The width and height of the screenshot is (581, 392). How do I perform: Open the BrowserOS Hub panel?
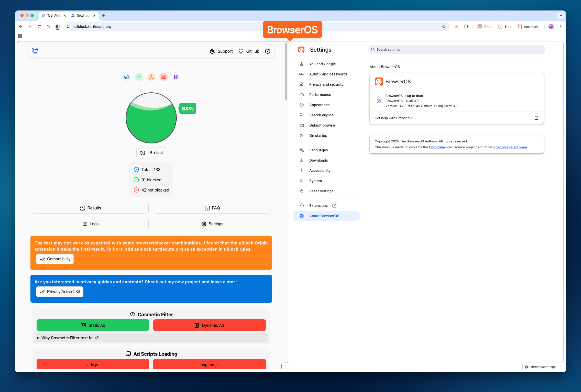[504, 27]
